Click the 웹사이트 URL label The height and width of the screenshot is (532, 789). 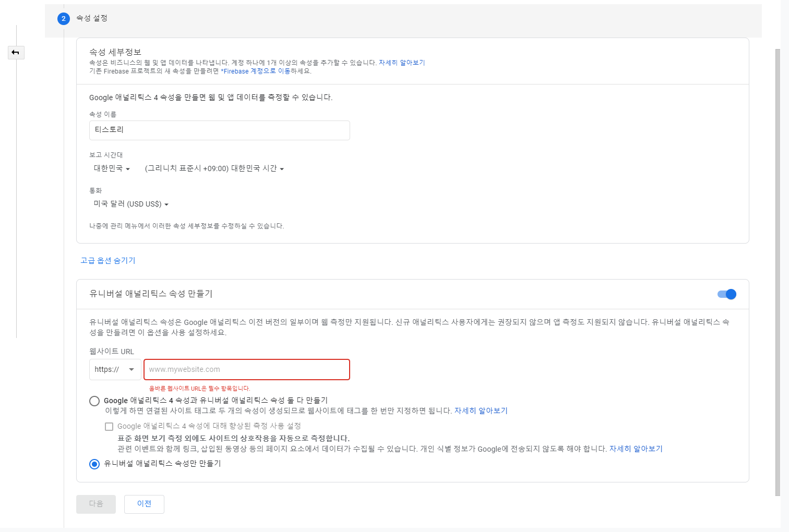pos(112,352)
